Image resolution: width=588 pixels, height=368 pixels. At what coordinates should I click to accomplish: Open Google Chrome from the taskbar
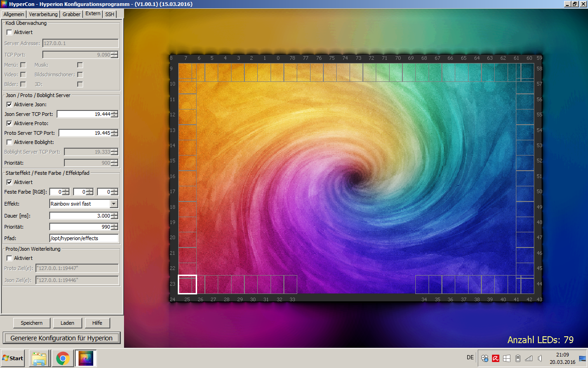tap(63, 358)
